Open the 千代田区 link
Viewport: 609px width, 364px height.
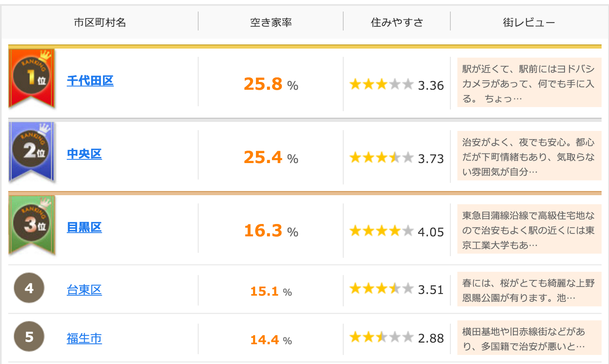pyautogui.click(x=90, y=81)
